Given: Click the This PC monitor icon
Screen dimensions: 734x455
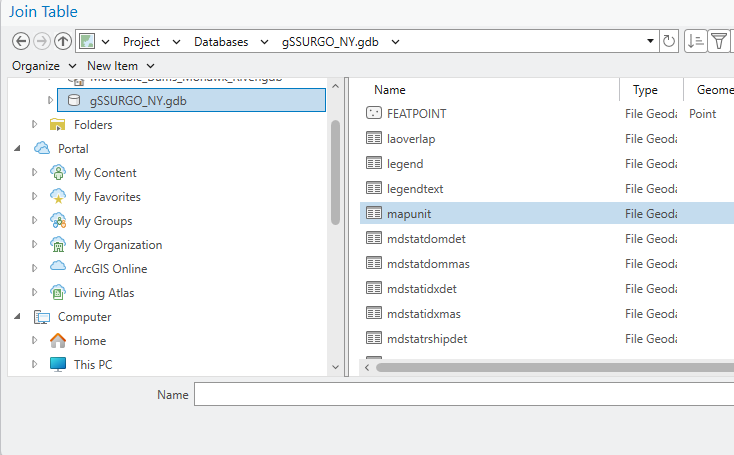Looking at the screenshot, I should (x=58, y=364).
